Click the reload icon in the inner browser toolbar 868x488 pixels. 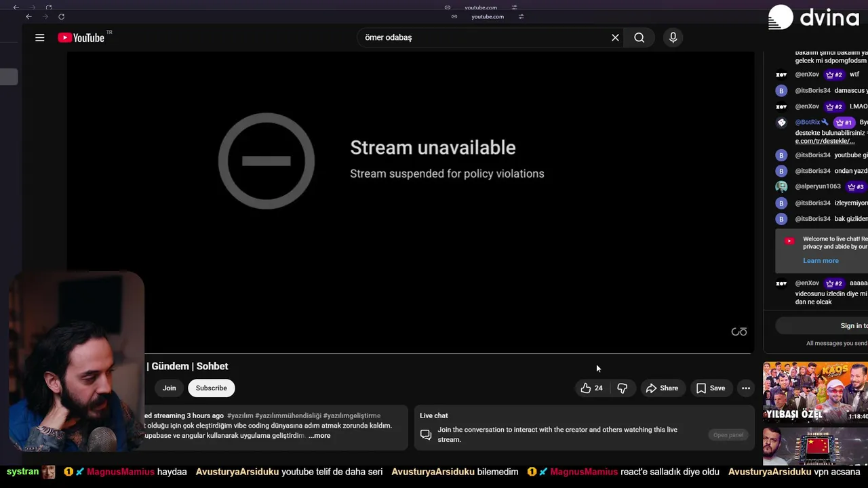tap(61, 17)
